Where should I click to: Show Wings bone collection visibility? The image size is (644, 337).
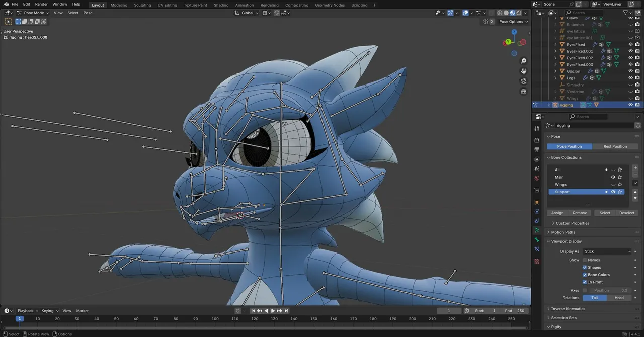click(x=613, y=185)
